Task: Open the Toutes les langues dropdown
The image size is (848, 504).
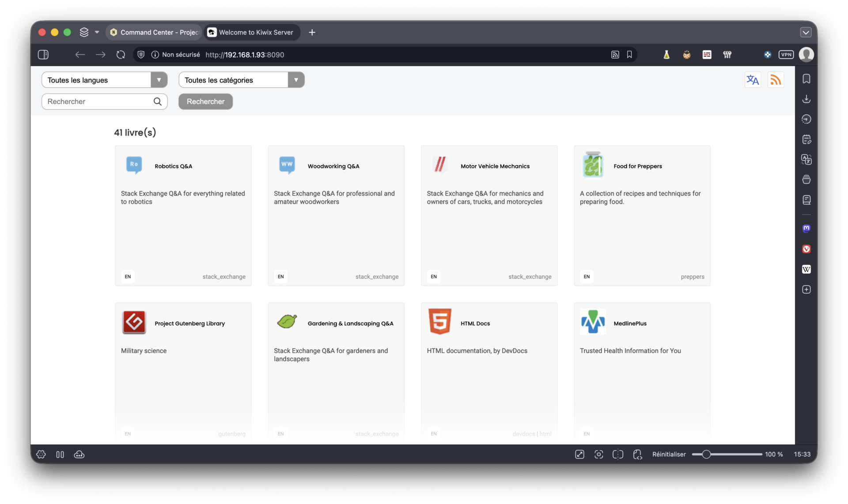Action: click(104, 80)
